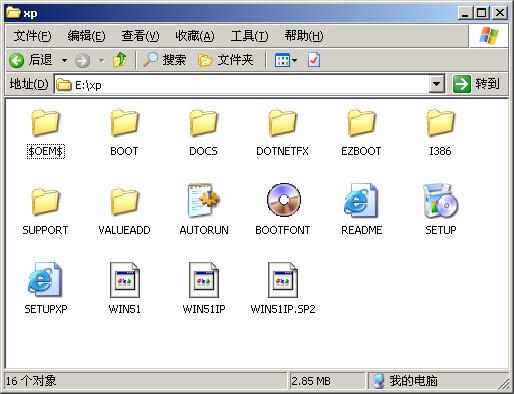Select the DOTNETFX folder icon
This screenshot has height=394, width=514.
pyautogui.click(x=282, y=123)
